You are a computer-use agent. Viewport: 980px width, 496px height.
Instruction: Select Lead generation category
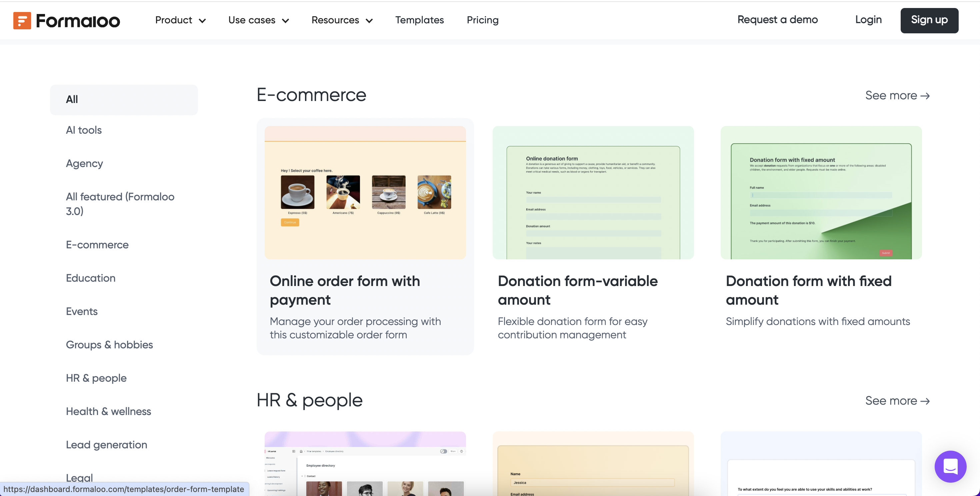click(107, 445)
